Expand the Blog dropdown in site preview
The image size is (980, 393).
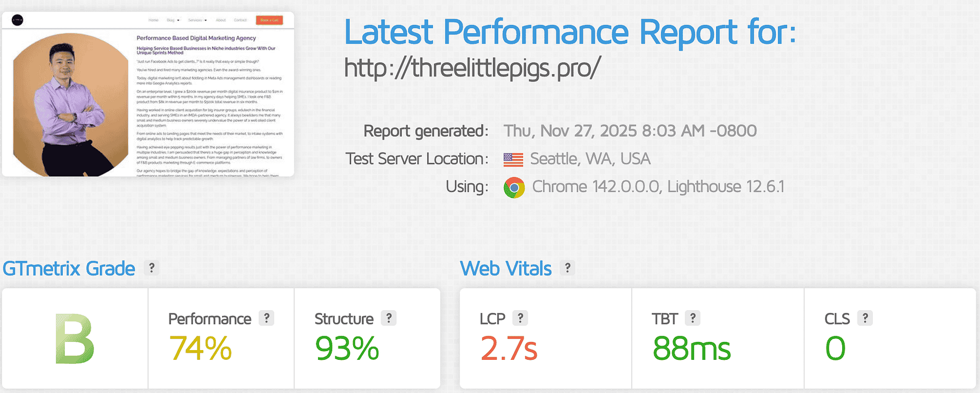(173, 20)
